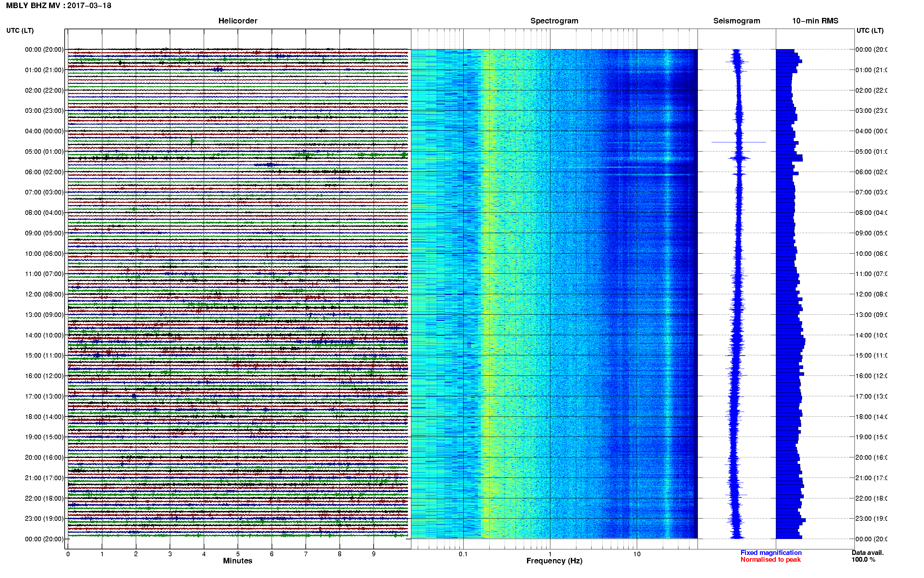Click the left 'UTC (LT)' axis label
The width and height of the screenshot is (924, 578).
point(20,31)
